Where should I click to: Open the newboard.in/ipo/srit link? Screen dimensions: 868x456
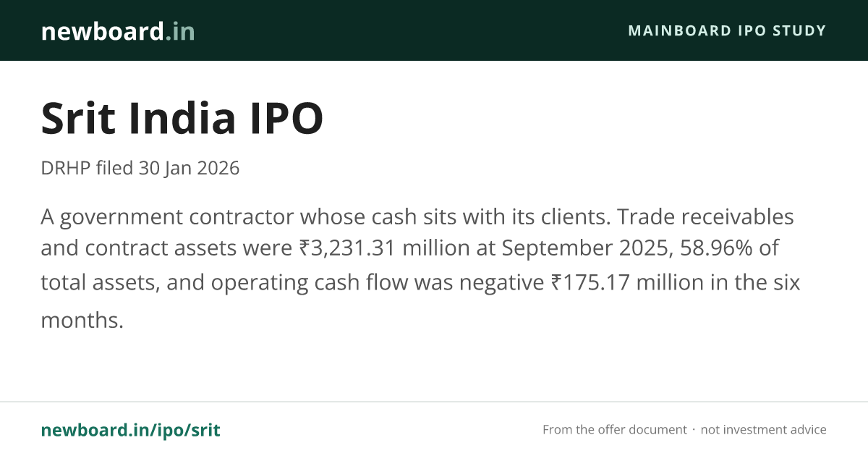[130, 430]
